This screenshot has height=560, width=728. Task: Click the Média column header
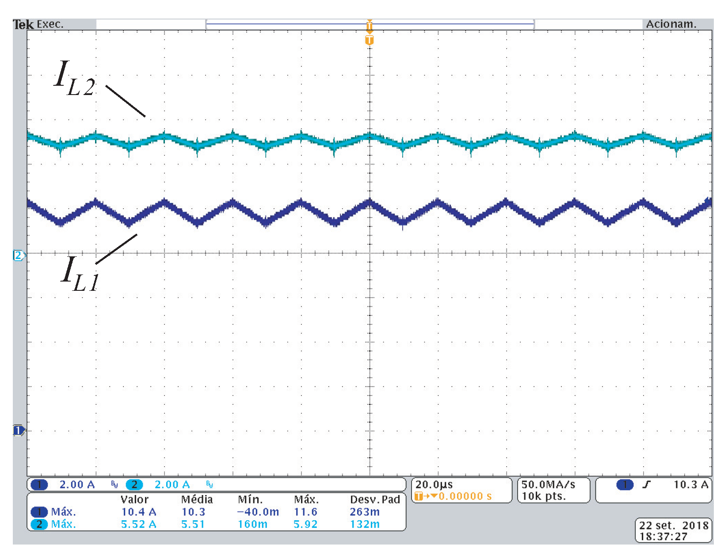click(197, 499)
